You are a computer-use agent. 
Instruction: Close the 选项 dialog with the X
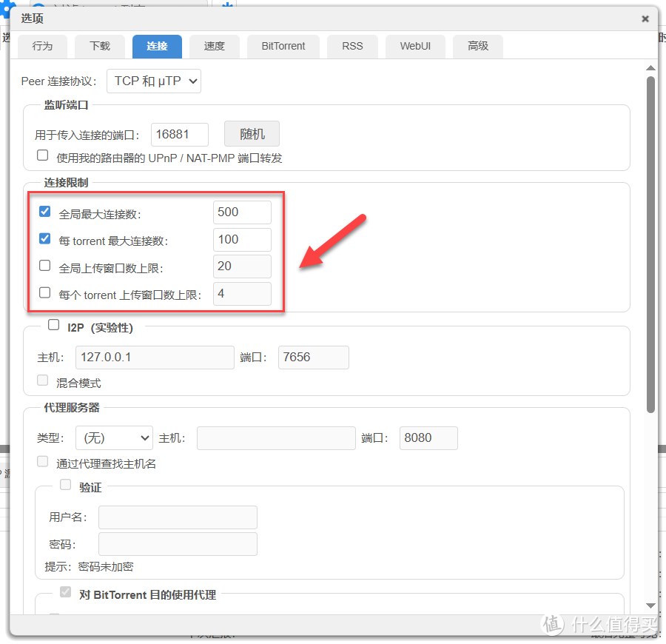coord(645,19)
